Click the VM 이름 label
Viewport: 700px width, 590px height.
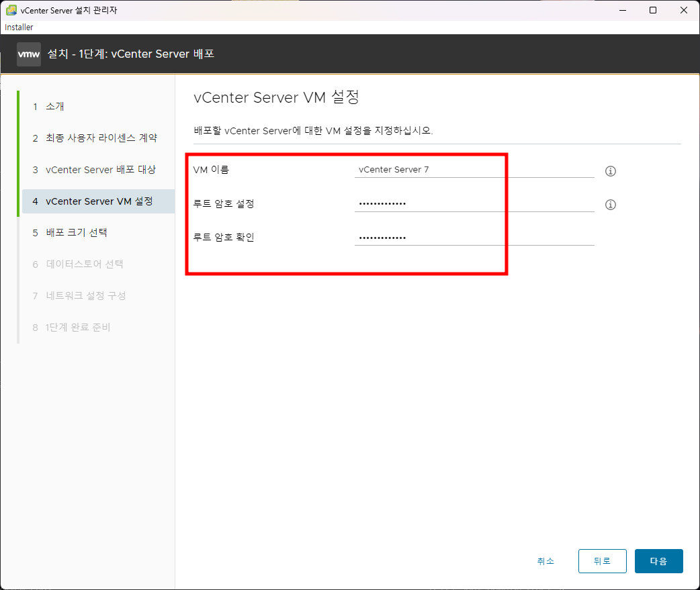click(x=211, y=170)
